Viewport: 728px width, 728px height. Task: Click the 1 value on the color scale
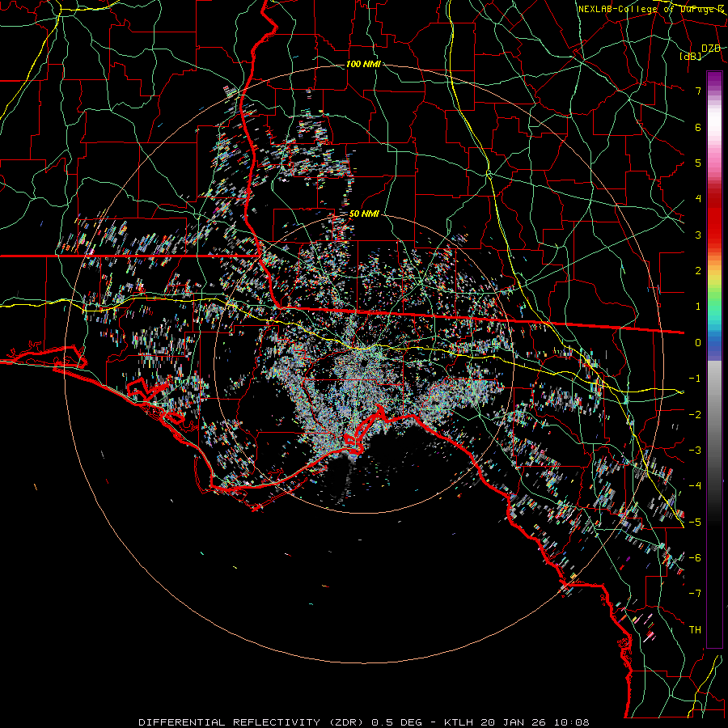[x=698, y=307]
